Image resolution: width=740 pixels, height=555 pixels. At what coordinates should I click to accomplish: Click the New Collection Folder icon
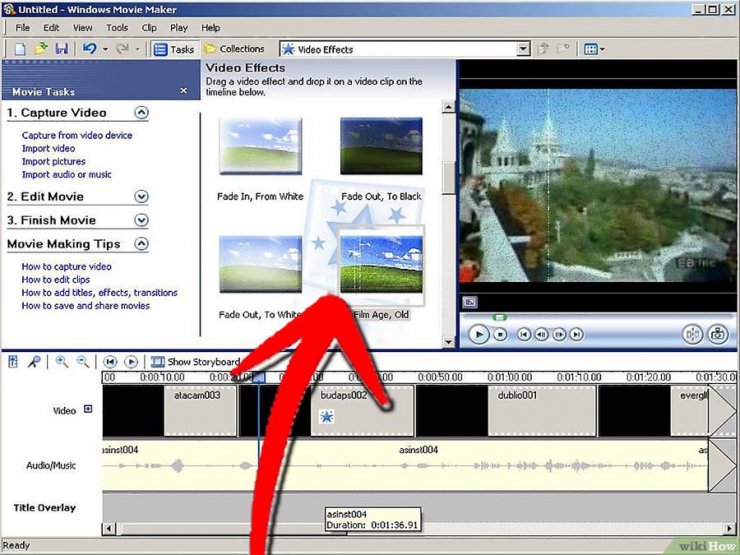tap(563, 49)
